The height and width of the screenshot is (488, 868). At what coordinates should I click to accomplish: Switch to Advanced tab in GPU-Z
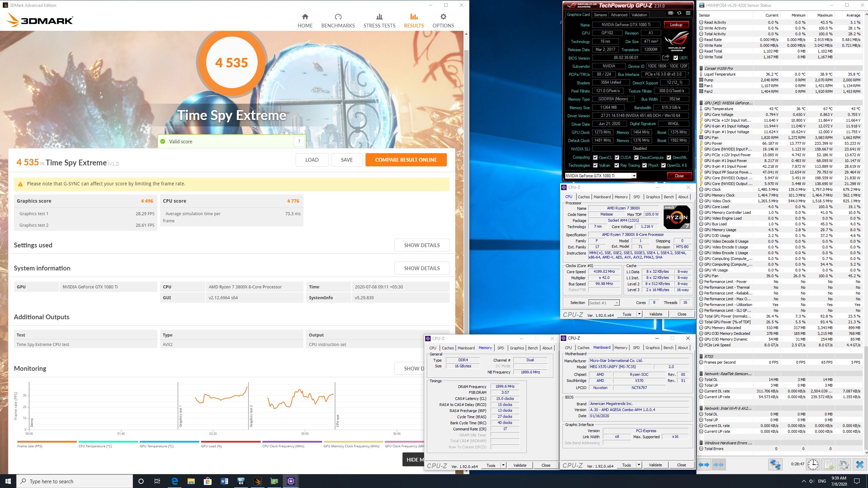click(619, 15)
